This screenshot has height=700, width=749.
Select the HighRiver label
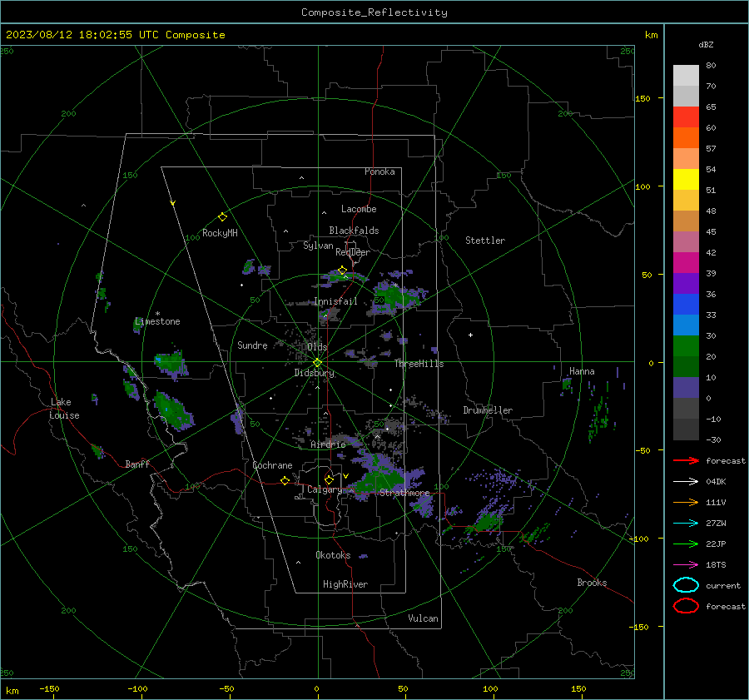coord(345,584)
